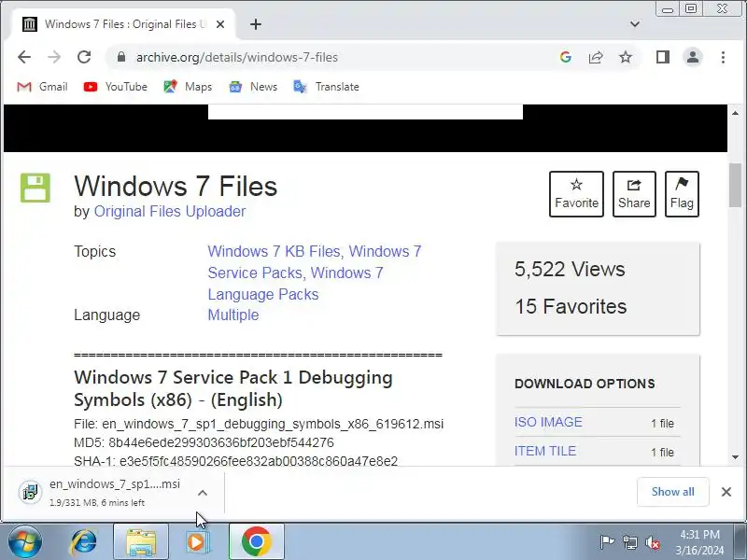The height and width of the screenshot is (560, 747).
Task: Click the forward navigation arrow
Action: (x=54, y=57)
